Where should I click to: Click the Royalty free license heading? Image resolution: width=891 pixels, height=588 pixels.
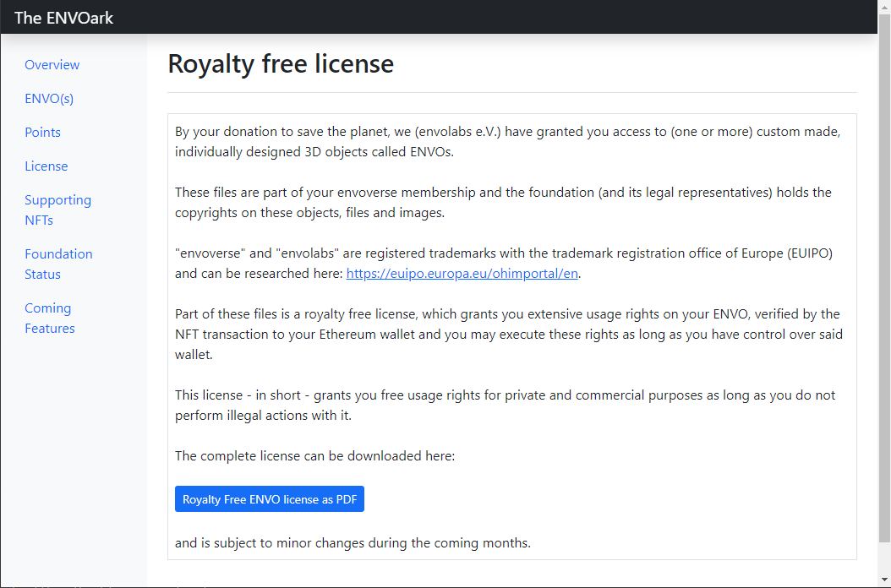[x=281, y=63]
